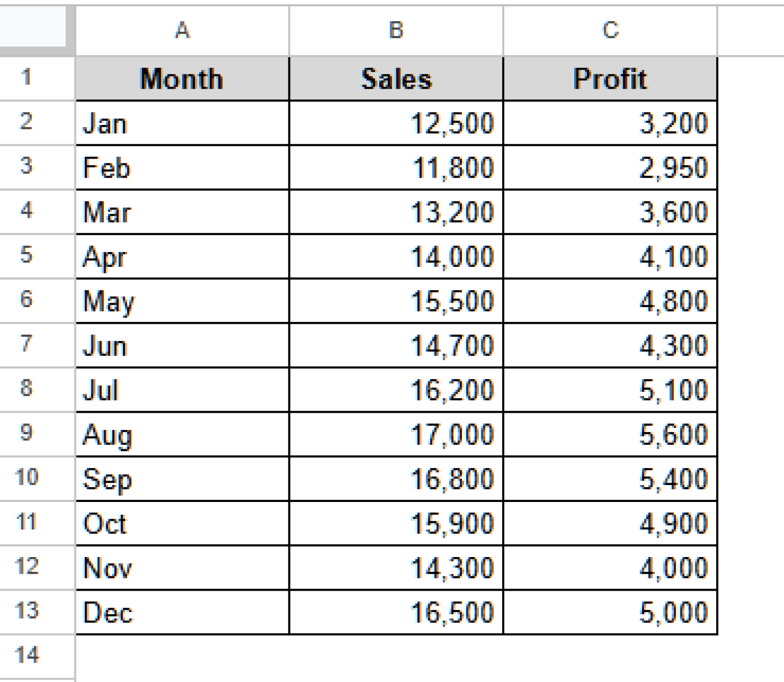Screen dimensions: 784x682
Task: Click the Aug sales value 17,000
Action: pos(396,435)
